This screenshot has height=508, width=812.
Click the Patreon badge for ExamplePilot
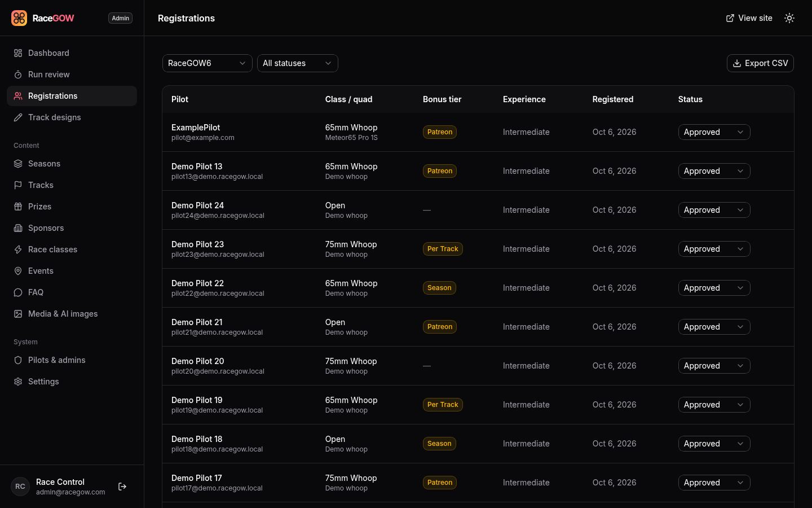(440, 132)
